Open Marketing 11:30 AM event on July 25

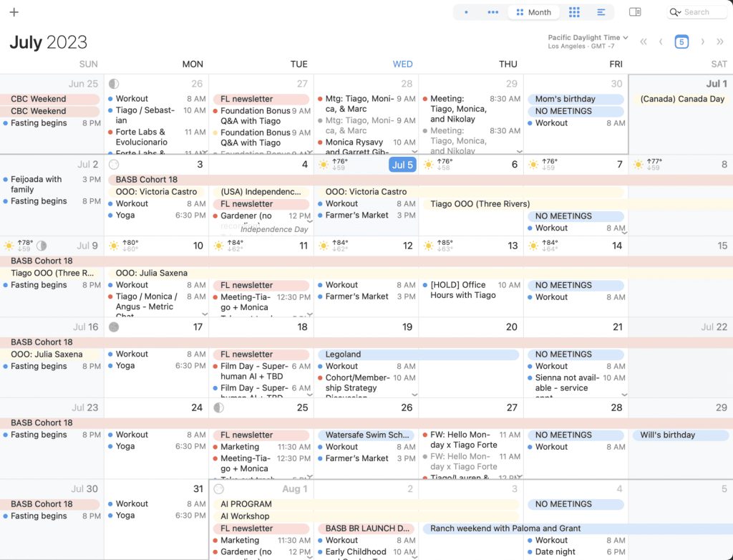(261, 447)
